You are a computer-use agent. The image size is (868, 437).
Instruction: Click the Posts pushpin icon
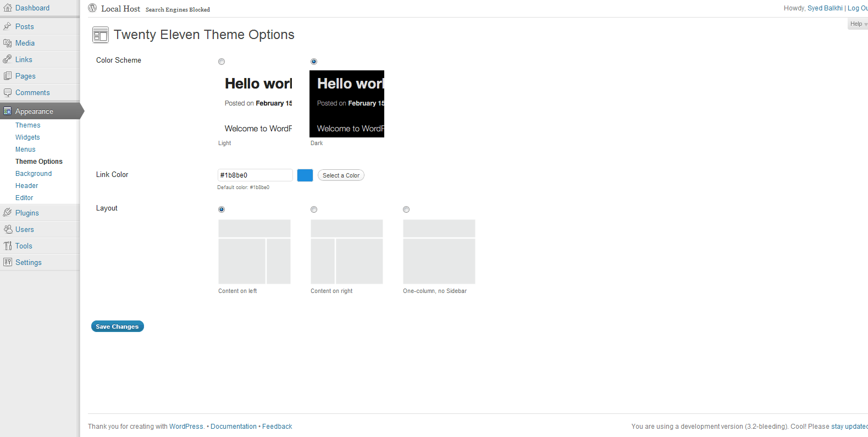8,26
